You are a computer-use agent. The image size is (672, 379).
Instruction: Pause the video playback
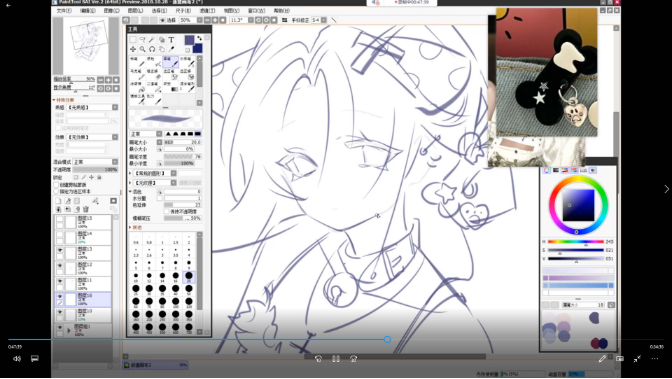point(336,359)
